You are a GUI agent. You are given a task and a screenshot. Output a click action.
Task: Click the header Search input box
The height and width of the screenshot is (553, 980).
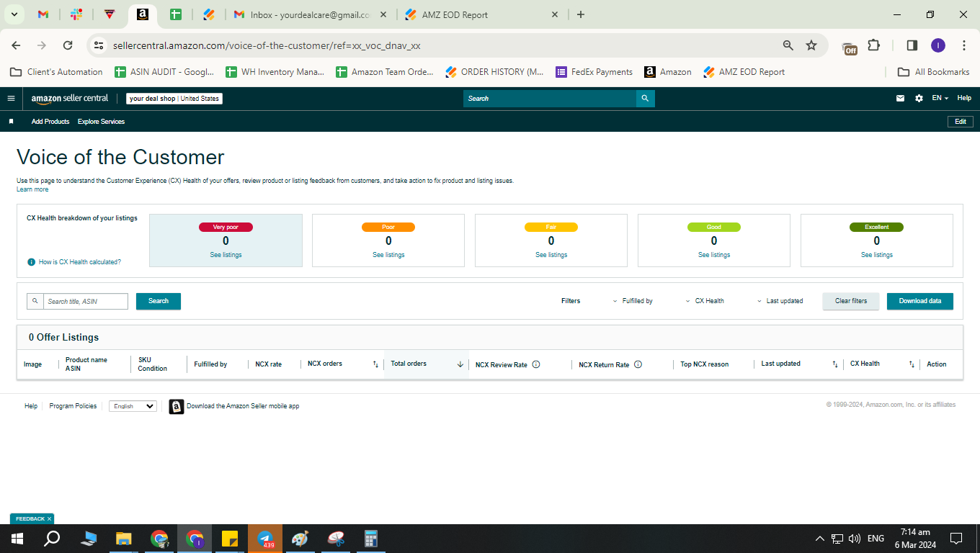click(550, 99)
